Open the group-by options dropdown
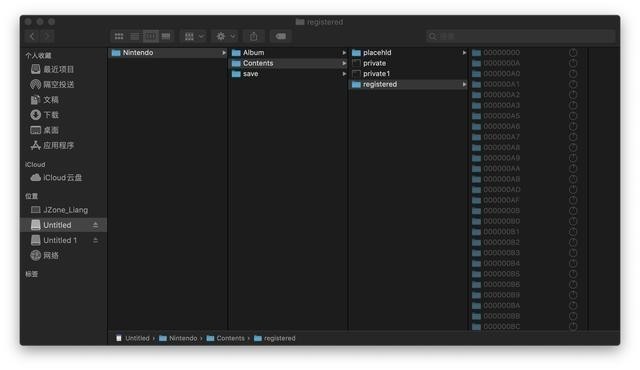Image resolution: width=640 pixels, height=370 pixels. pyautogui.click(x=194, y=36)
